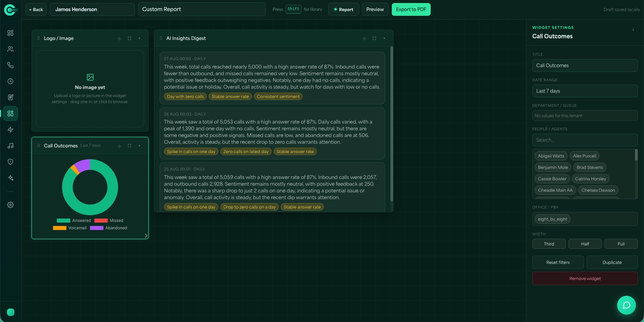The height and width of the screenshot is (322, 644).
Task: Open the people/users sidebar icon
Action: point(10,49)
